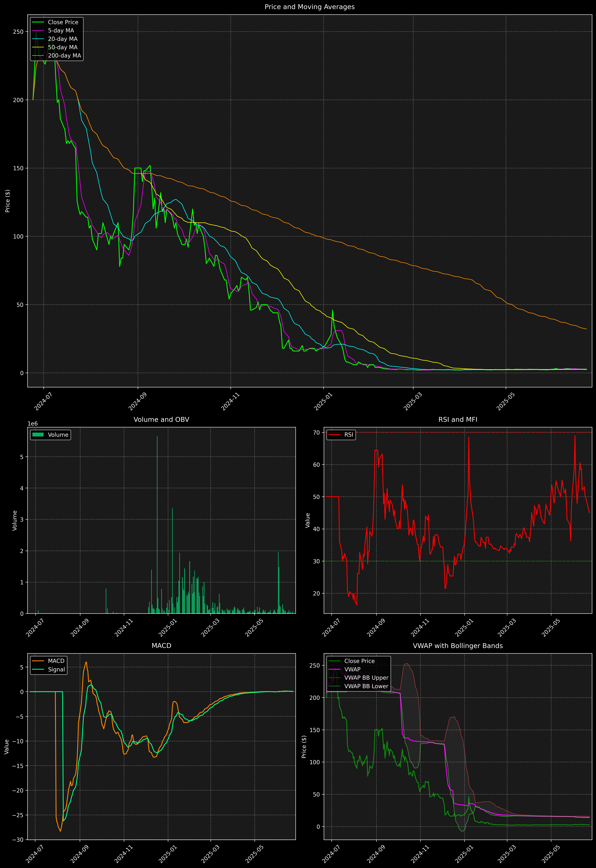Click the 'VWAP with Bollinger Bands' title
The width and height of the screenshot is (596, 868).
pyautogui.click(x=458, y=646)
